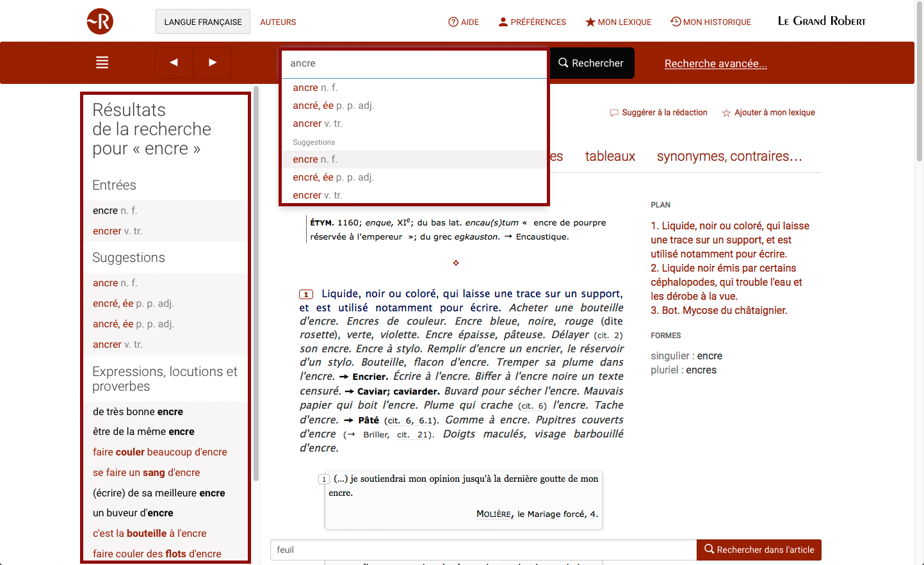Screen dimensions: 924x565
Task: Open Préférences user settings
Action: pos(532,22)
